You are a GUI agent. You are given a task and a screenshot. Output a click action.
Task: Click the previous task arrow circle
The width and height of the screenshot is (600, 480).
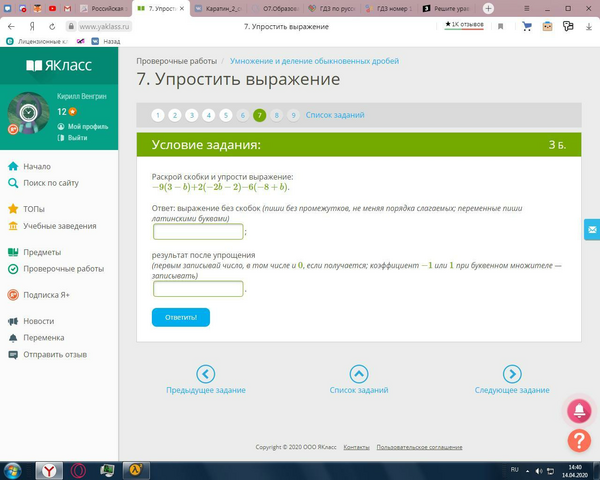coord(205,374)
